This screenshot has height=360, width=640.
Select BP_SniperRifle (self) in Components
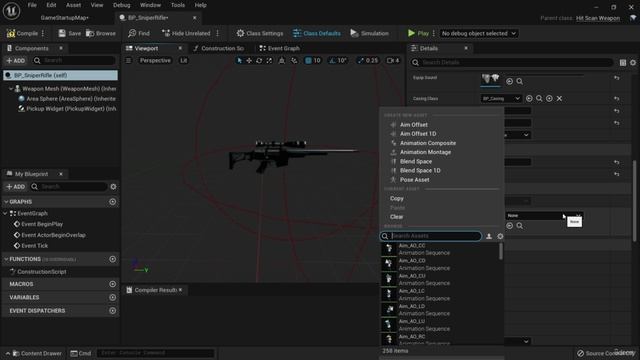(x=60, y=75)
